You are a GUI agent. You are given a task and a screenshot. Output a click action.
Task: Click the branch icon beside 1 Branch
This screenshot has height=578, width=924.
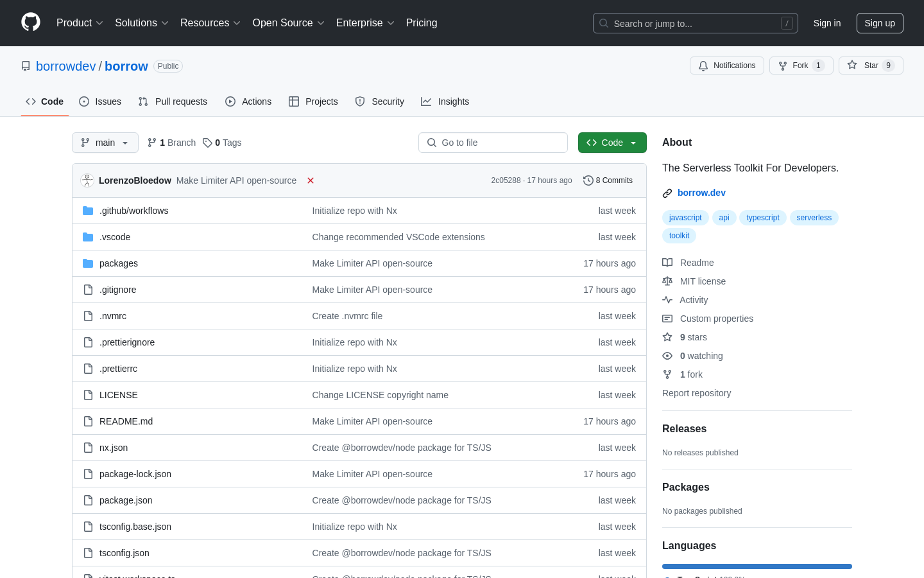[x=152, y=143]
